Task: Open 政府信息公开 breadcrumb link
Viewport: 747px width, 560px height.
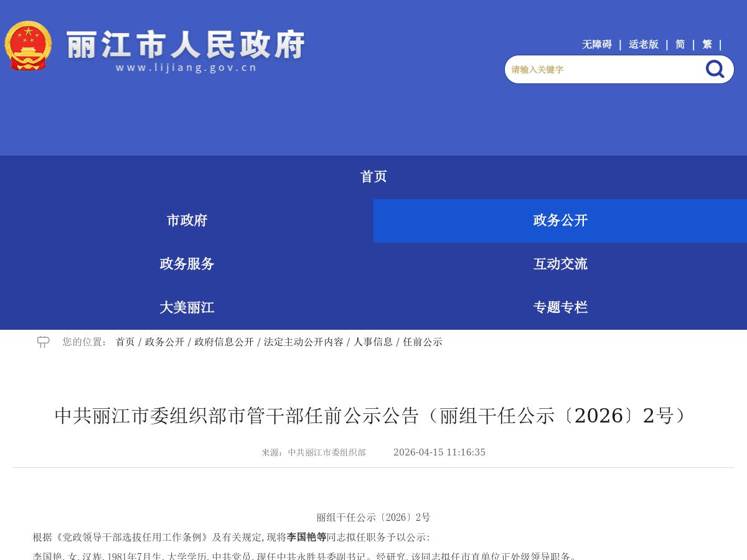Action: [x=223, y=342]
